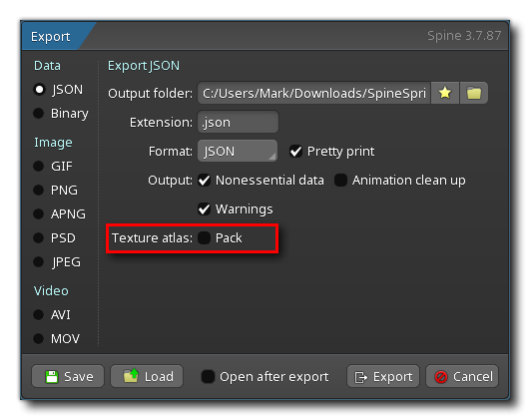Image resolution: width=530 pixels, height=420 pixels.
Task: Choose the PNG image export option
Action: pyautogui.click(x=39, y=190)
